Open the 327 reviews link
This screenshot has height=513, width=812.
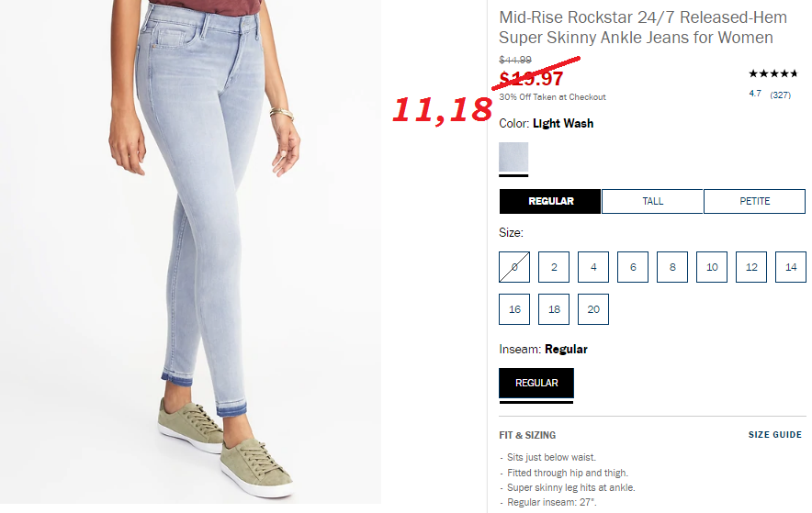pos(780,95)
